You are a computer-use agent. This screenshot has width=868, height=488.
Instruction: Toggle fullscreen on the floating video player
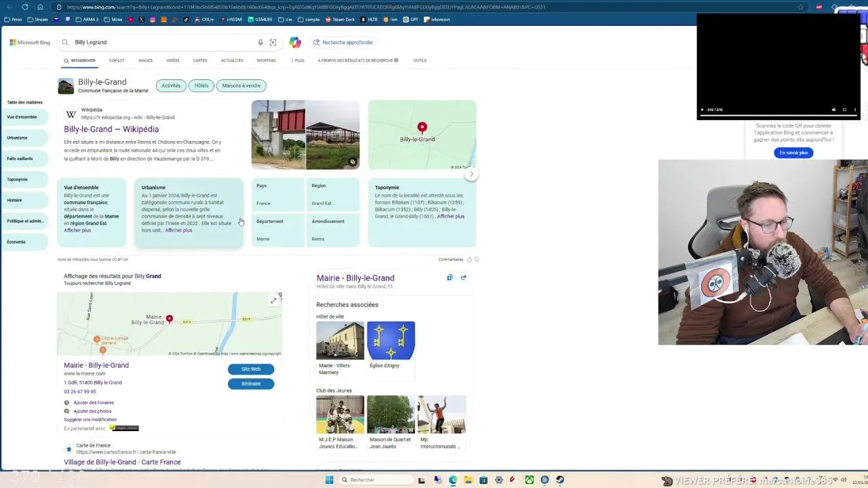tap(844, 110)
